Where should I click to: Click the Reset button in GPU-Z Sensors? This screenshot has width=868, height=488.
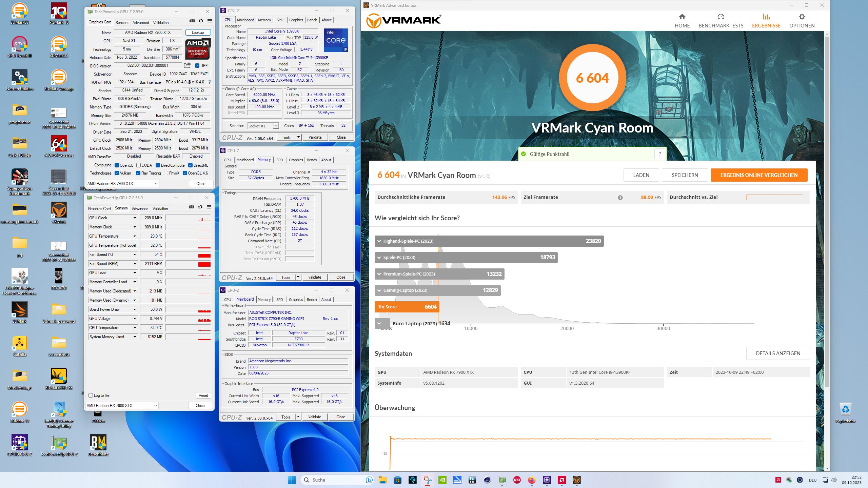[x=203, y=395]
